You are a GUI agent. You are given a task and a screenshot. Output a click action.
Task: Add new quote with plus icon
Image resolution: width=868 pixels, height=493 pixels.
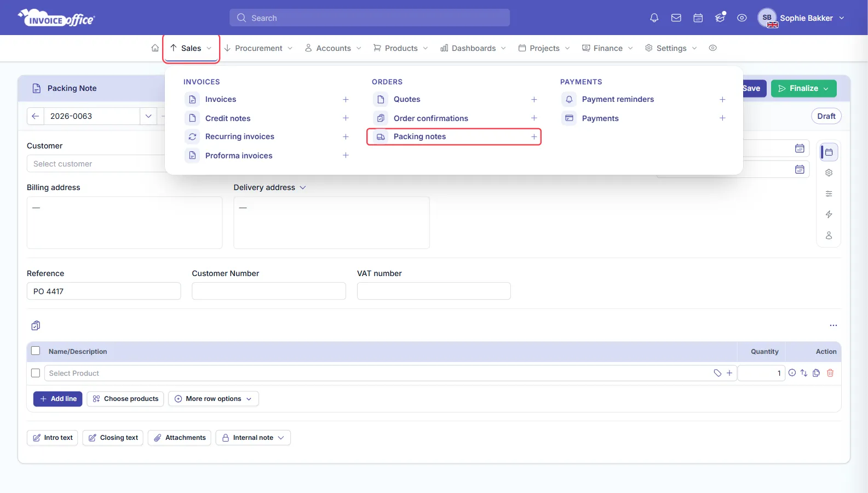[x=534, y=100]
